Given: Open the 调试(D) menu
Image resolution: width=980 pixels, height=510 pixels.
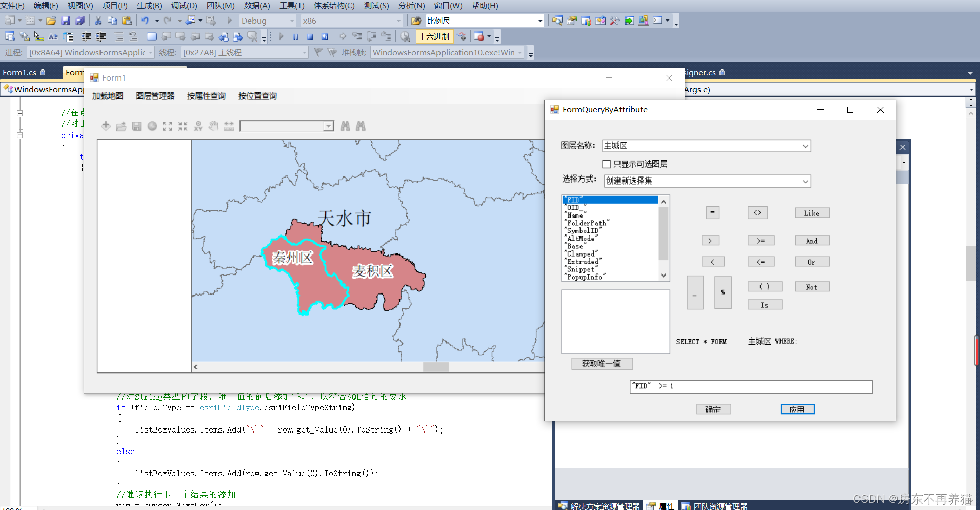Looking at the screenshot, I should [x=184, y=6].
